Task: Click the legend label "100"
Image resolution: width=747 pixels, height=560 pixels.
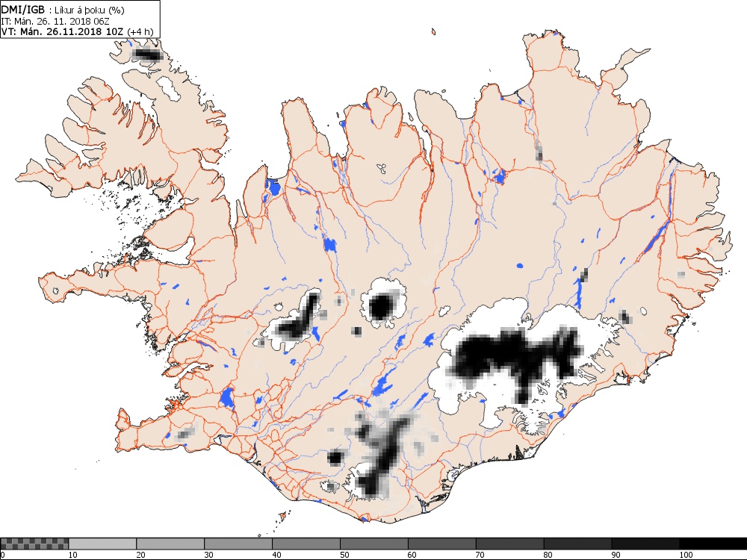Action: coord(686,555)
